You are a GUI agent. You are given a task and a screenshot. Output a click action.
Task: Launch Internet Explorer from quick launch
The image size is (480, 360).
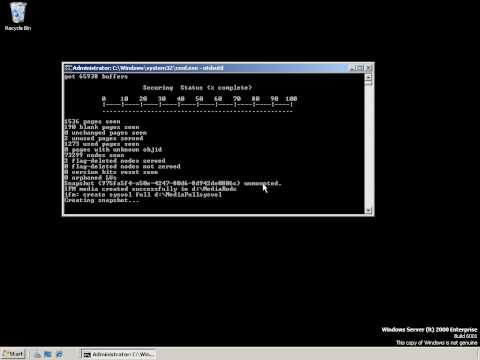point(59,354)
